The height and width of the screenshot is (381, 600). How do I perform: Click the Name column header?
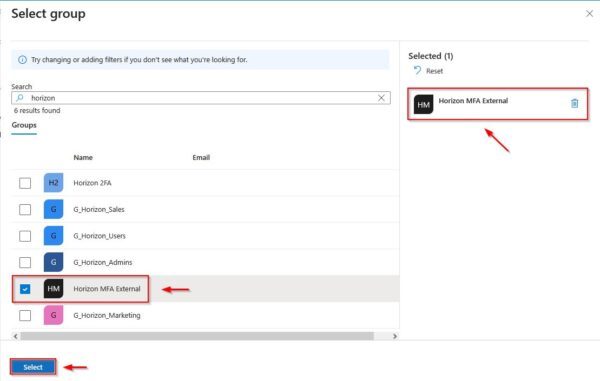pos(83,158)
